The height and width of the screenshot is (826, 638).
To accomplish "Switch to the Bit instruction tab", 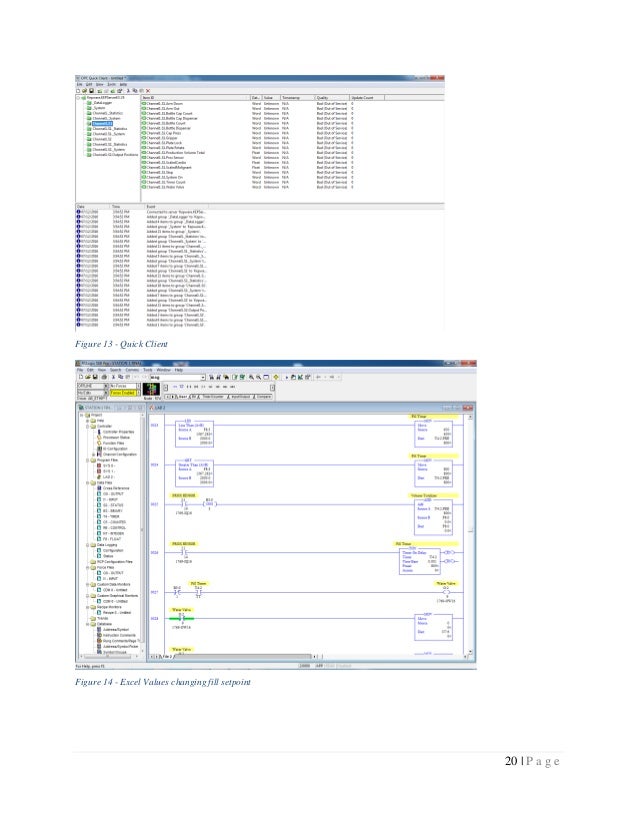I will coord(193,397).
